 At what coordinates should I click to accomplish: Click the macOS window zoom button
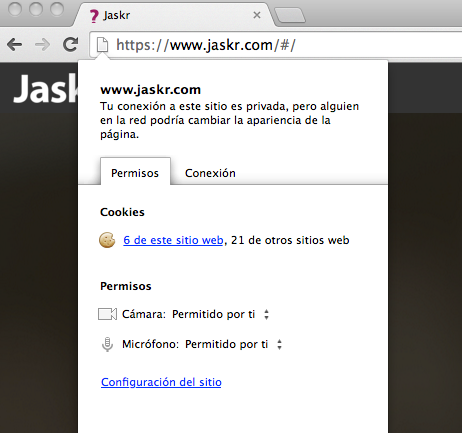click(57, 9)
